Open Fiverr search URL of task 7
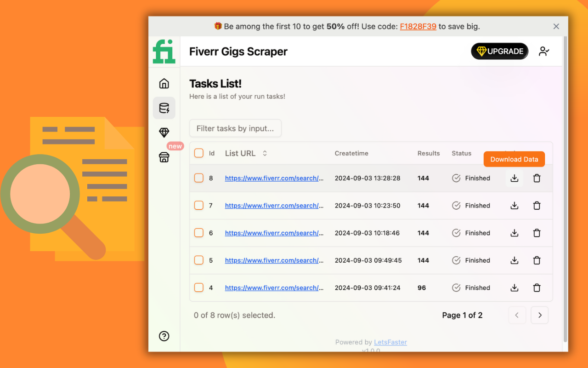This screenshot has width=588, height=368. pyautogui.click(x=274, y=206)
